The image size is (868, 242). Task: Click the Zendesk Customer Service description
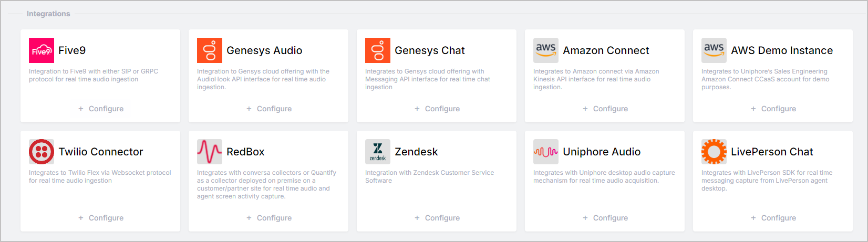pos(430,176)
